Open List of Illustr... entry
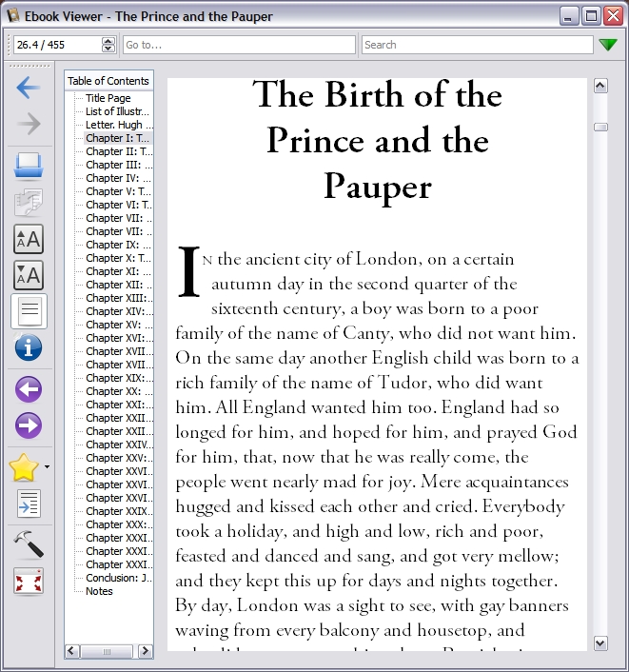The image size is (629, 672). [117, 111]
